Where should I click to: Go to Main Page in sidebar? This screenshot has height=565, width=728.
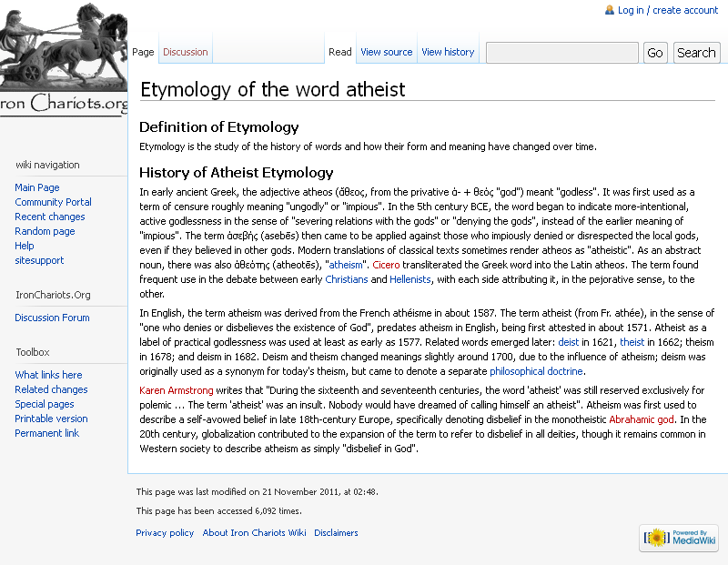pos(37,187)
